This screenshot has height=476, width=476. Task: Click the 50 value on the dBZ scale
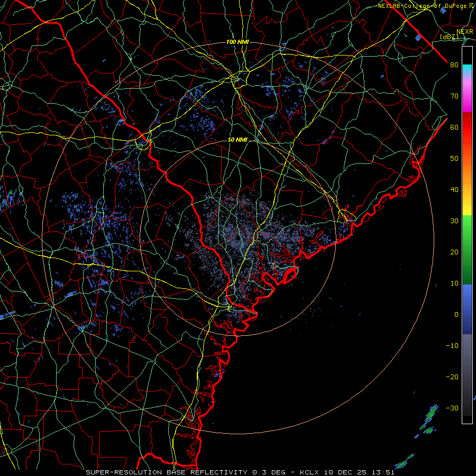(x=454, y=159)
